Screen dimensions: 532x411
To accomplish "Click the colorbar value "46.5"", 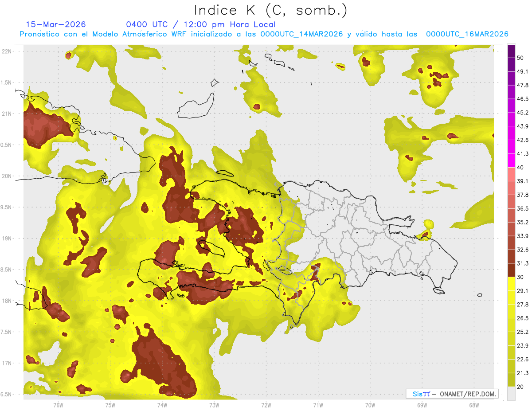I will click(x=522, y=99).
